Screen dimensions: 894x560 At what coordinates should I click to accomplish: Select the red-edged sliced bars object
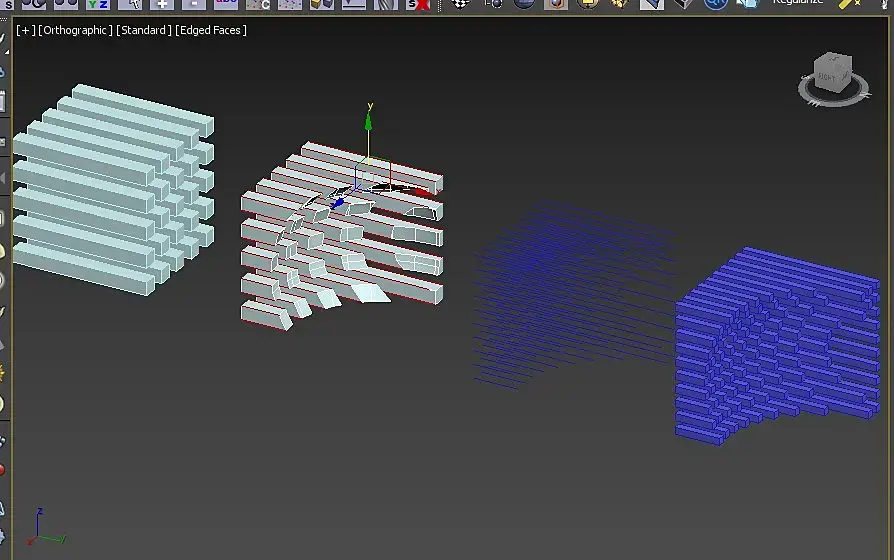(342, 236)
